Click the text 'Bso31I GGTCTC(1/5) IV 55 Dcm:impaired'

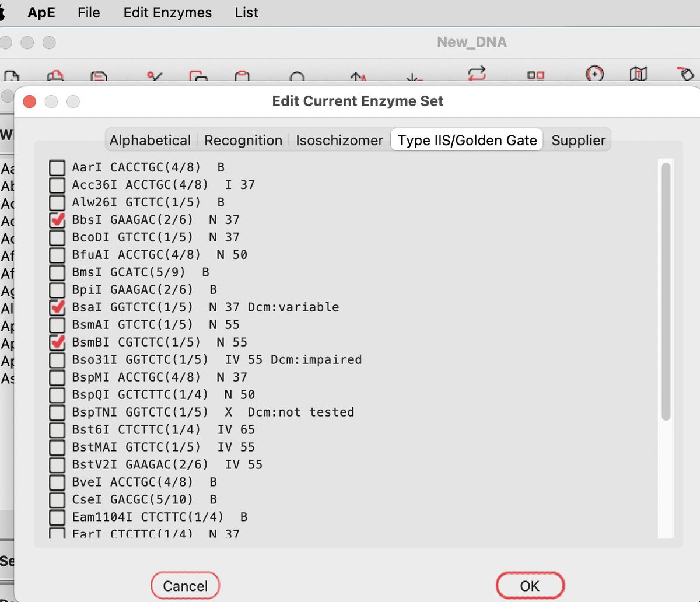click(217, 360)
